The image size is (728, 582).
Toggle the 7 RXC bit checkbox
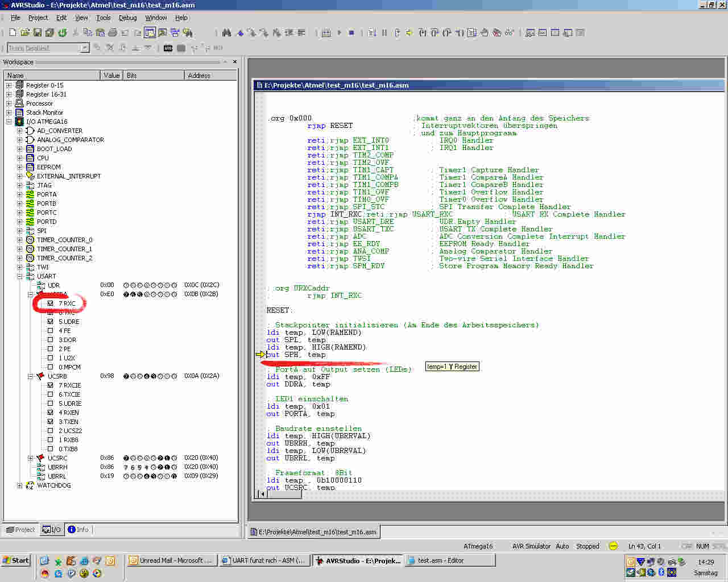(x=50, y=304)
